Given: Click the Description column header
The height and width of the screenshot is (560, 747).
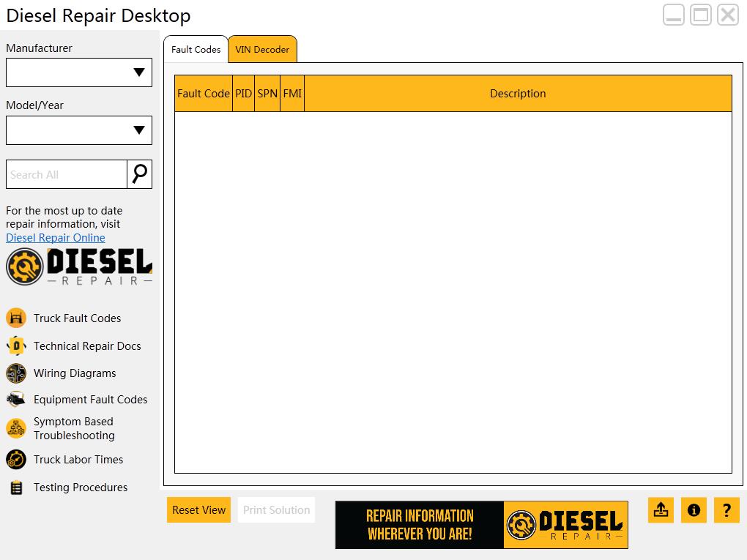Looking at the screenshot, I should coord(518,94).
